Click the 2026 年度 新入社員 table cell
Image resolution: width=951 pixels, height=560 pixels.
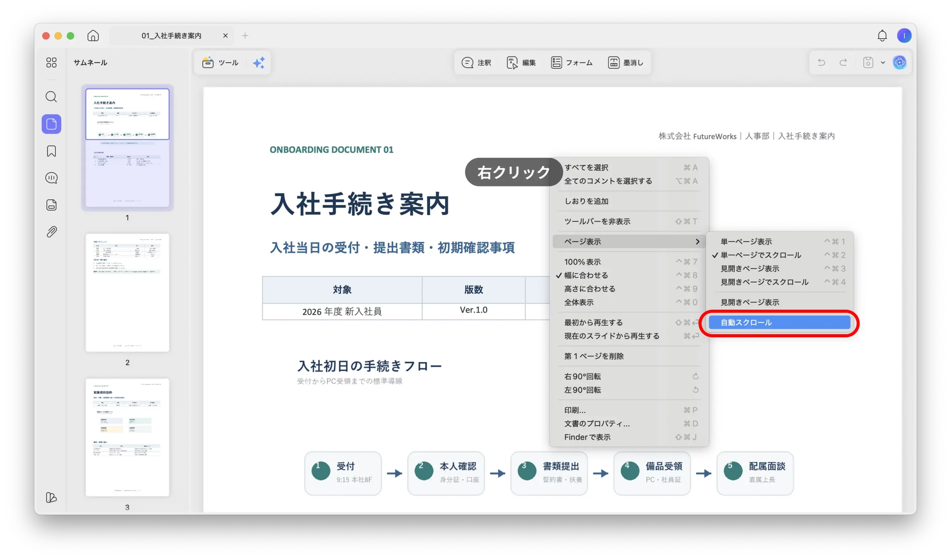342,312
